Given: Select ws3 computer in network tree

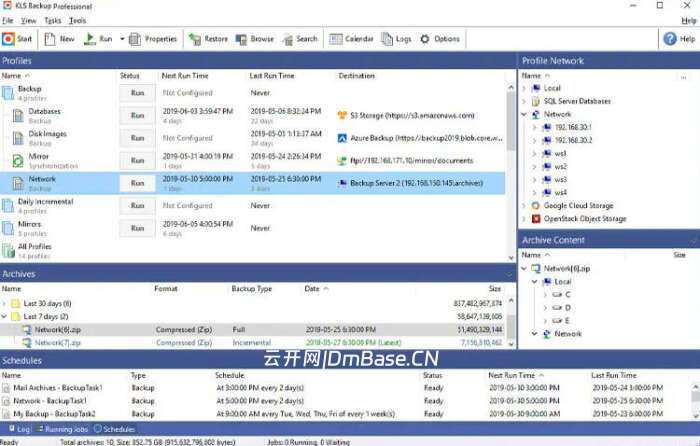Looking at the screenshot, I should pos(561,179).
